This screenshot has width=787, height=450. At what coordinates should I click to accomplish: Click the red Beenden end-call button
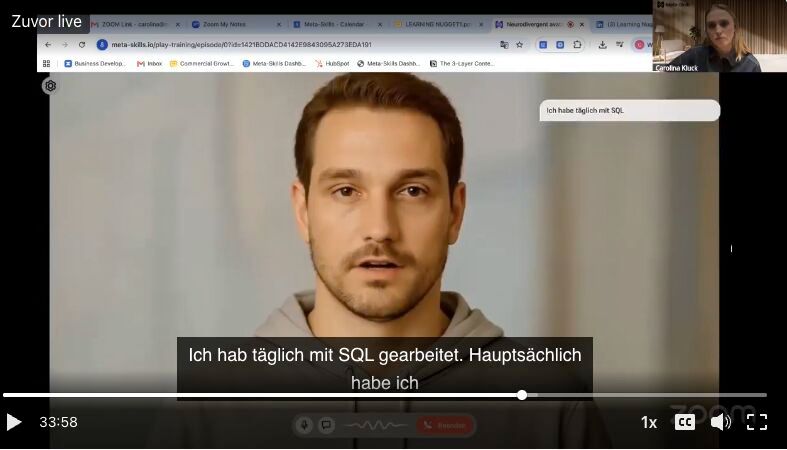(445, 425)
